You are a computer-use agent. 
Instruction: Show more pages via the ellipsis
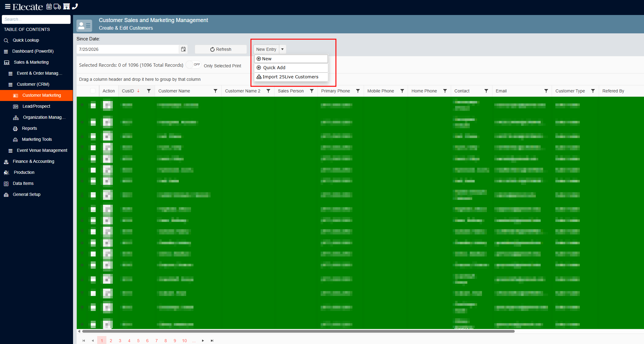(194, 341)
